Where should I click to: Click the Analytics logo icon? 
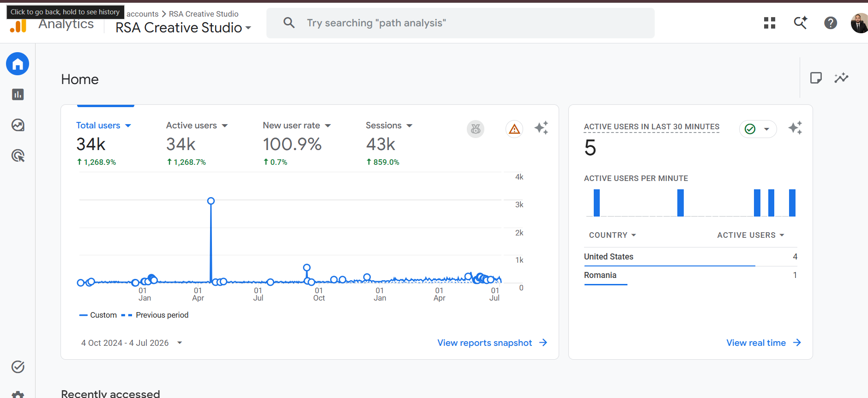point(18,26)
